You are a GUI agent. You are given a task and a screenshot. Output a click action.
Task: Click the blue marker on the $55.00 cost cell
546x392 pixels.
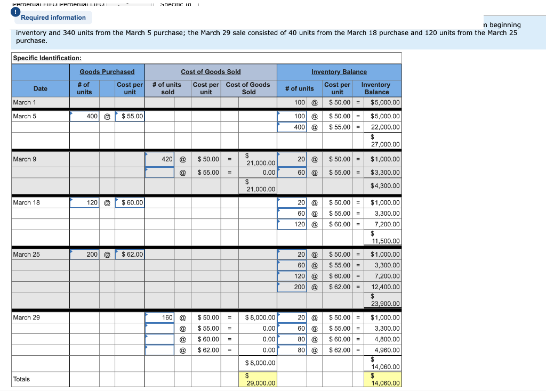tap(117, 113)
